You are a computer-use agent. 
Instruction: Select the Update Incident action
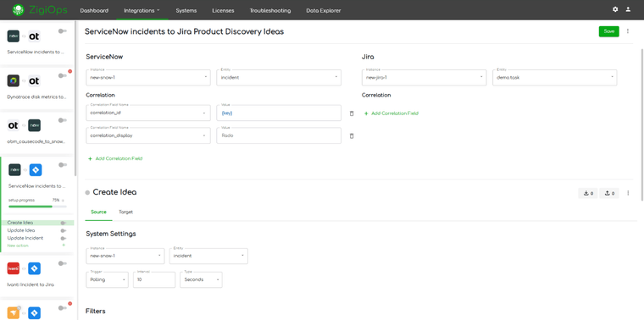(25, 239)
